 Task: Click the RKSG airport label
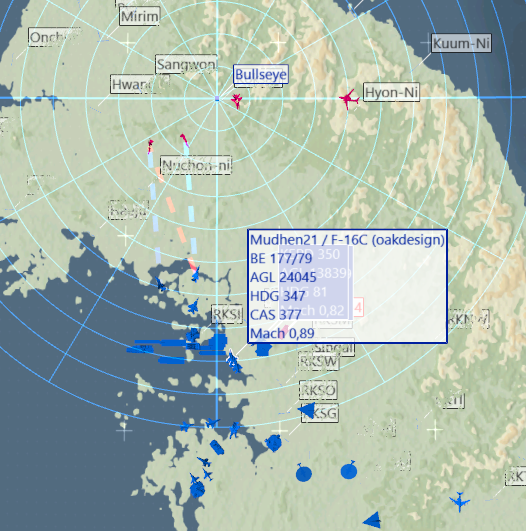point(320,413)
